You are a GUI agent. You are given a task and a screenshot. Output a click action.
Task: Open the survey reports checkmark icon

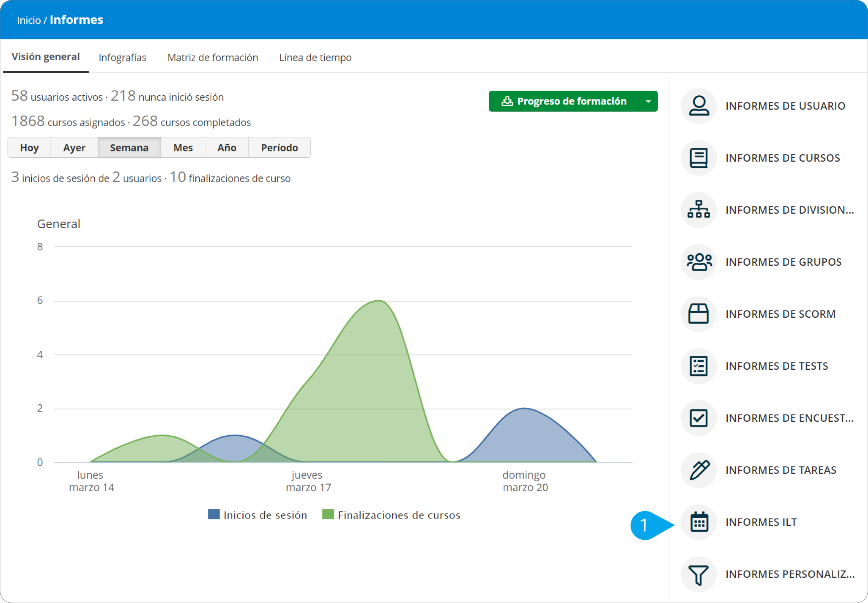pos(699,418)
